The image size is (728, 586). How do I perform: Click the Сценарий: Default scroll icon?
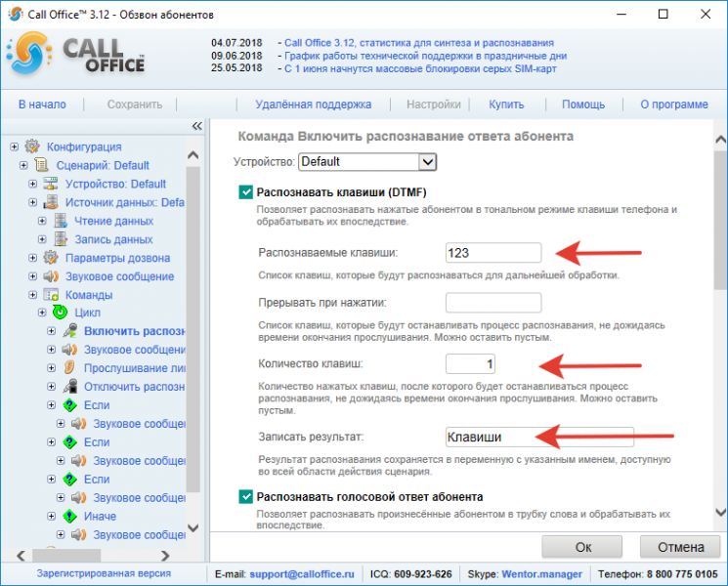tap(41, 165)
